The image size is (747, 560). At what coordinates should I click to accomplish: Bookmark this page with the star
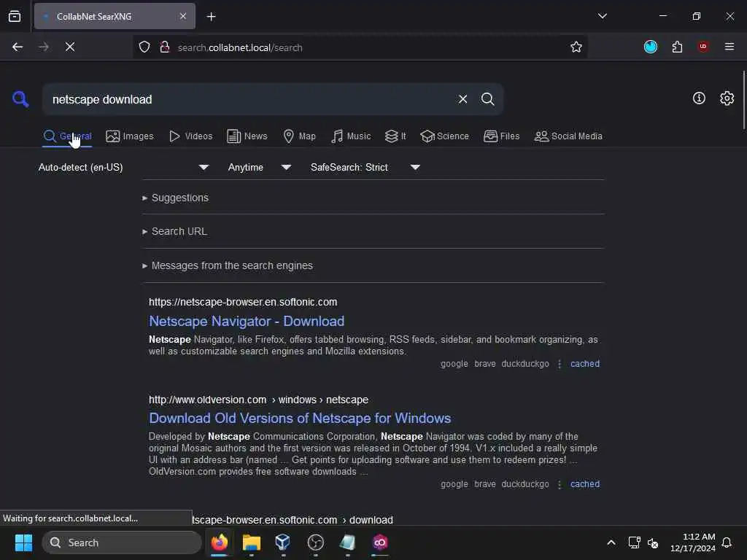(576, 47)
